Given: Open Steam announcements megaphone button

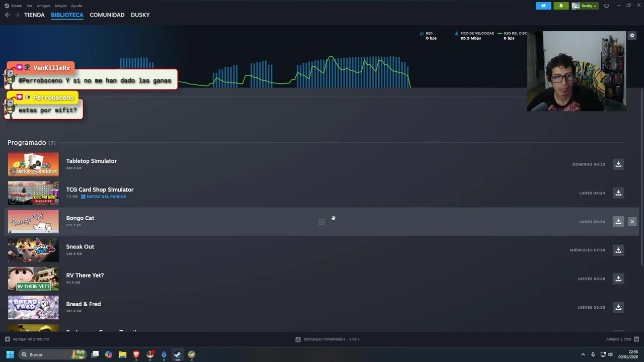Looking at the screenshot, I should [x=543, y=6].
